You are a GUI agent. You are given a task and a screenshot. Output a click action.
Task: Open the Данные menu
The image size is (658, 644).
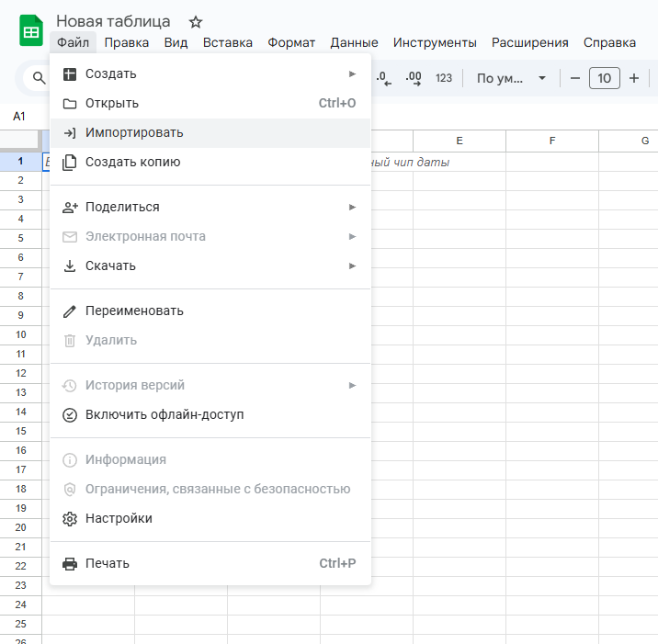pos(354,43)
